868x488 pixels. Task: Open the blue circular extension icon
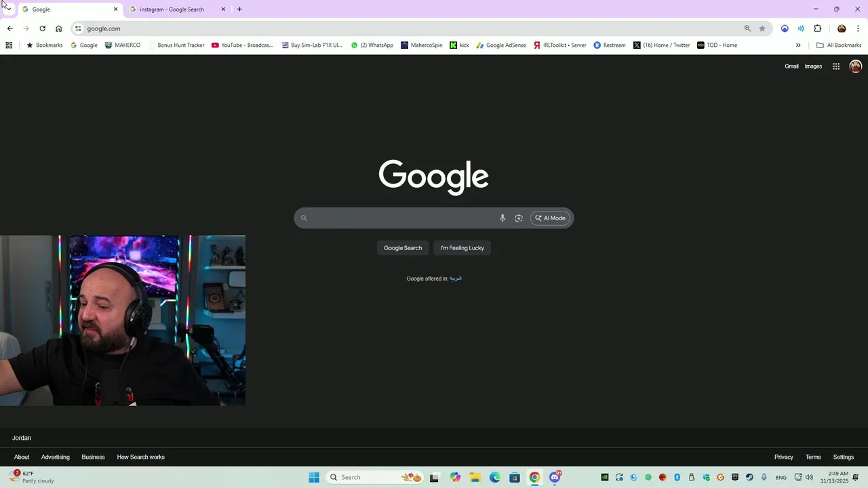785,28
